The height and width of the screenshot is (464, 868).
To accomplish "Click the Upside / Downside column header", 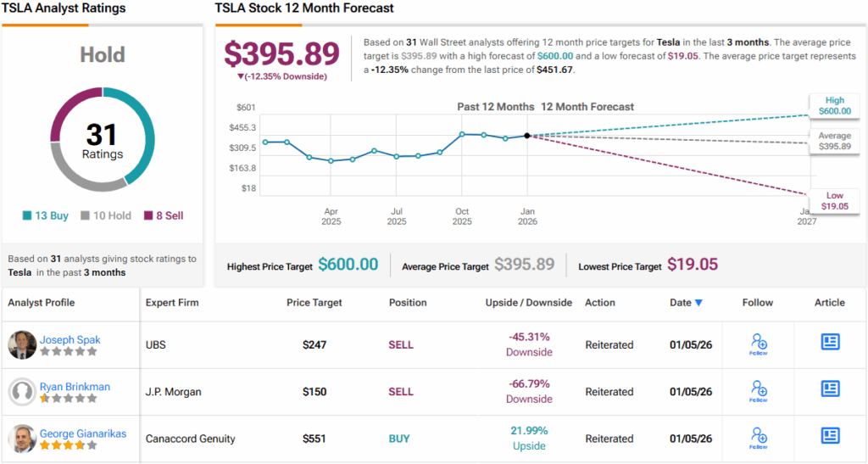I will (528, 303).
